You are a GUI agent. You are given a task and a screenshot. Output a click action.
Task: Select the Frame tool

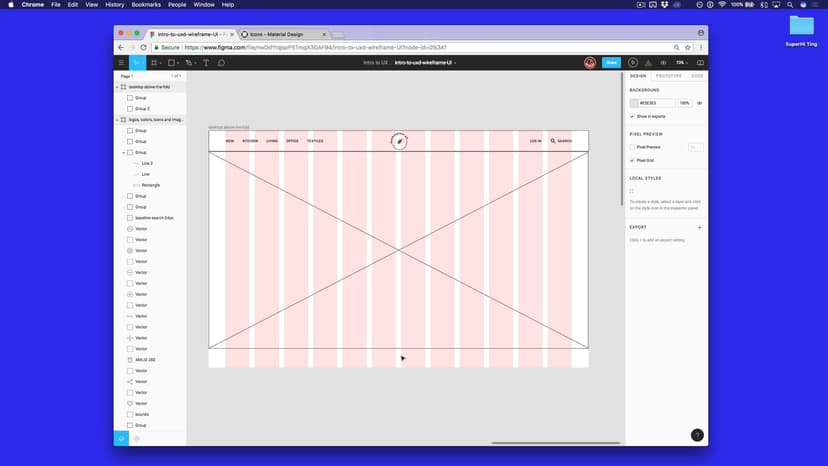(154, 63)
